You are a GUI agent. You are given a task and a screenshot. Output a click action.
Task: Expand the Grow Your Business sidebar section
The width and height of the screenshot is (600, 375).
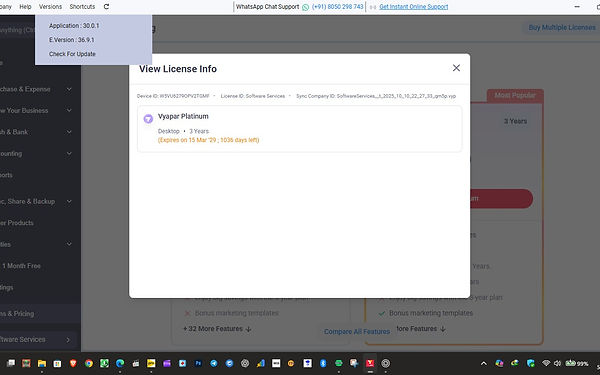(x=69, y=111)
